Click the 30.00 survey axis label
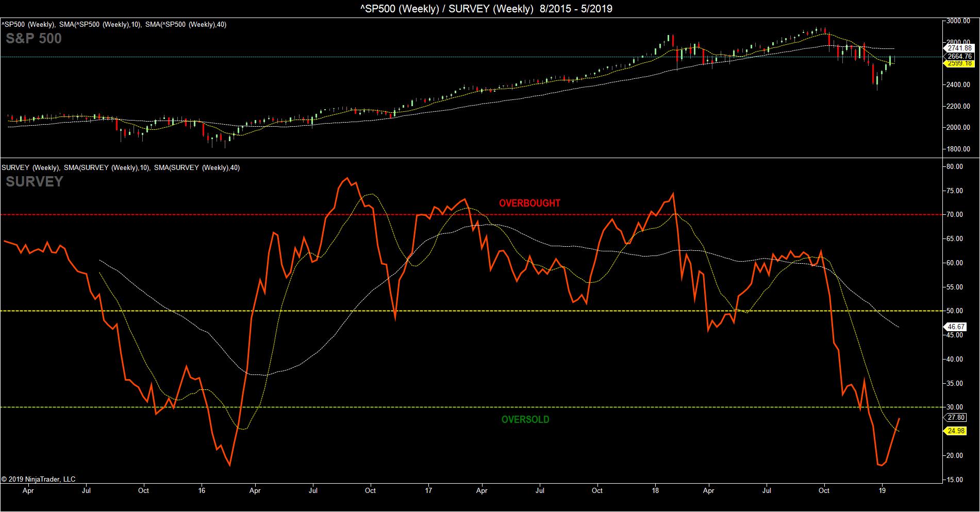980x512 pixels. click(955, 407)
